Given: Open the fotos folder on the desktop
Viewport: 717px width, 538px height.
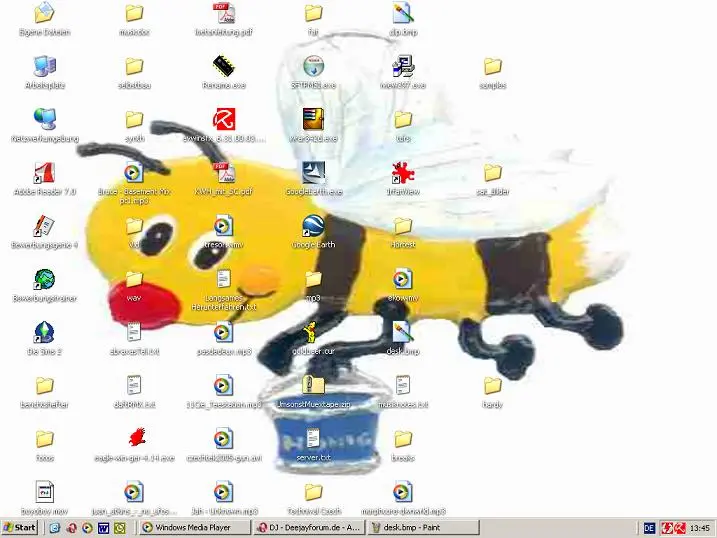Looking at the screenshot, I should coord(44,438).
